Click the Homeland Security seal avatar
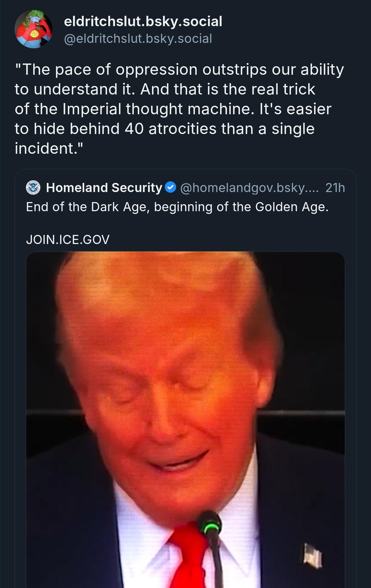 click(33, 187)
